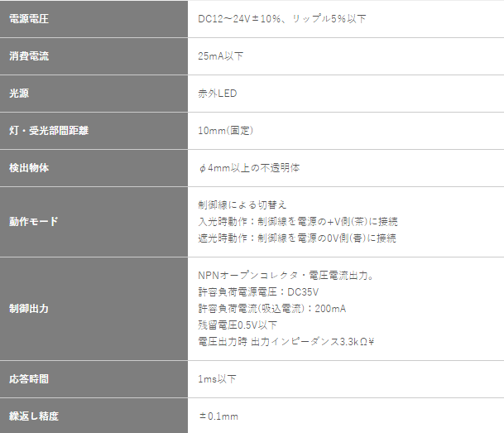Select the NPNオープンコレクタ output text line
The width and height of the screenshot is (504, 433).
[x=286, y=276]
